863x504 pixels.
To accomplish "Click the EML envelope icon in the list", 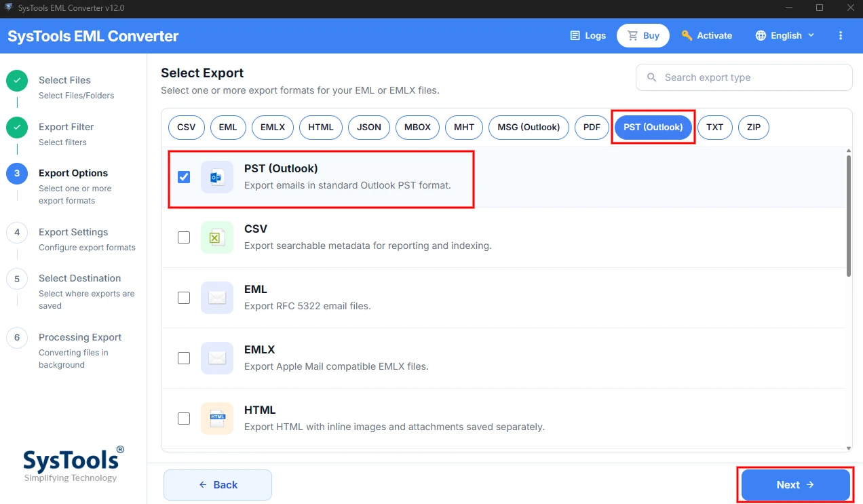I will point(217,298).
